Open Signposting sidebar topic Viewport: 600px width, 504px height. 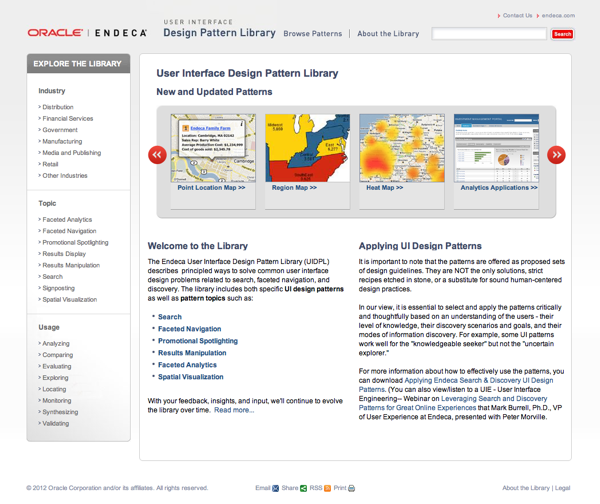(x=59, y=288)
